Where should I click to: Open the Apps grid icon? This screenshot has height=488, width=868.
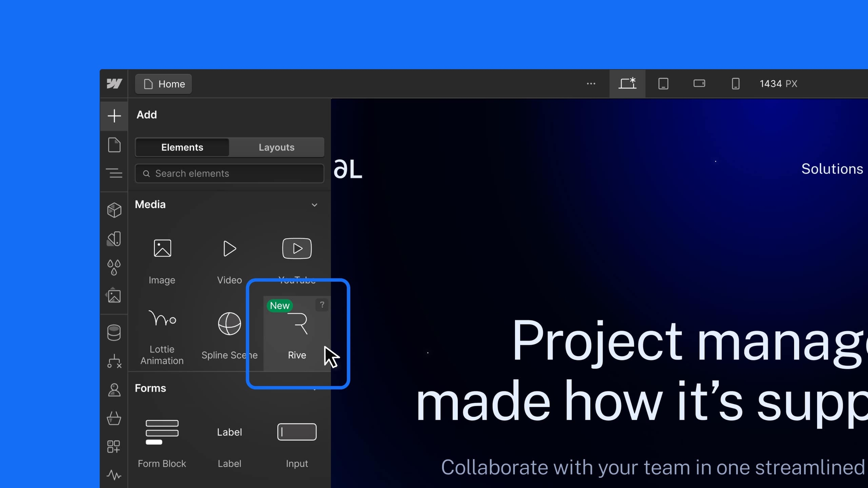tap(114, 447)
